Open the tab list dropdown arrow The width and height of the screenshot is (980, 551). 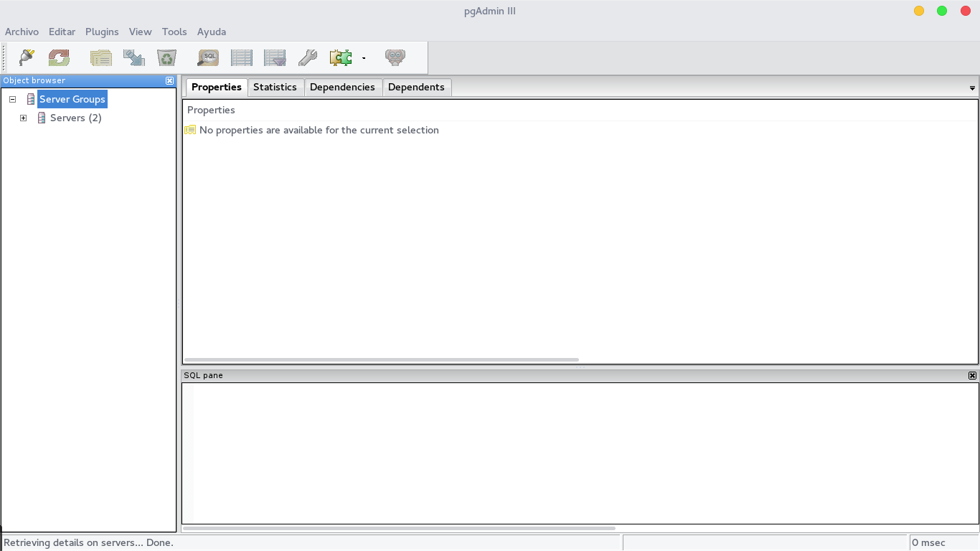click(x=972, y=88)
